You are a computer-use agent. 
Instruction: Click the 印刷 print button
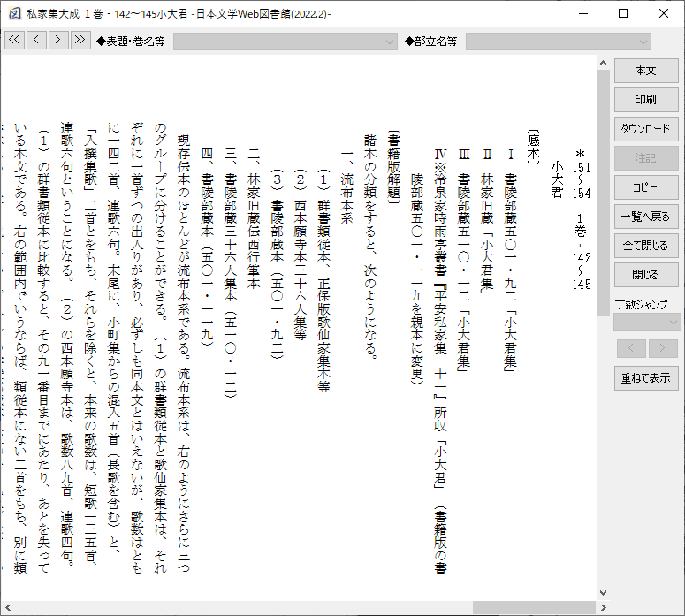tap(646, 100)
